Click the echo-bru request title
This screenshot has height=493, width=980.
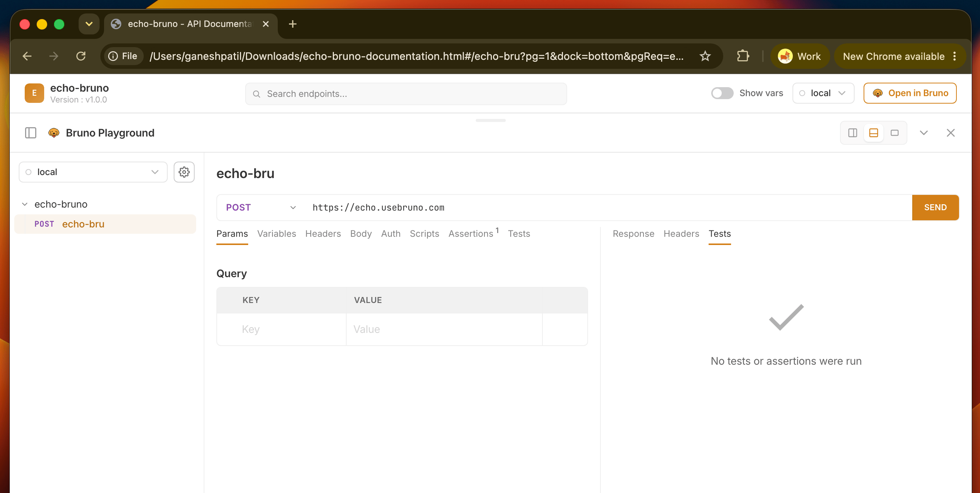(246, 173)
